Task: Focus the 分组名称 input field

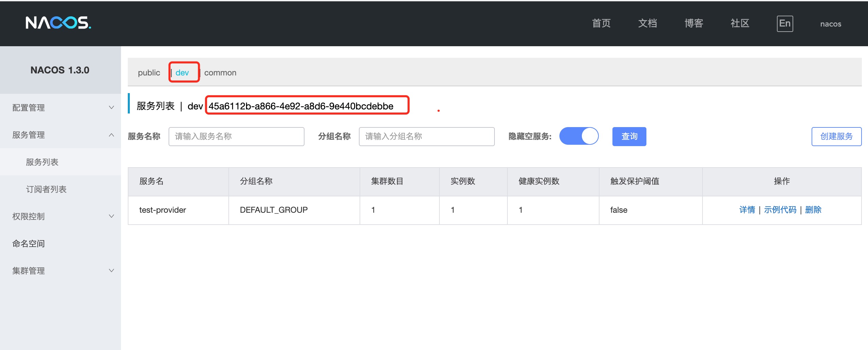Action: (x=427, y=137)
